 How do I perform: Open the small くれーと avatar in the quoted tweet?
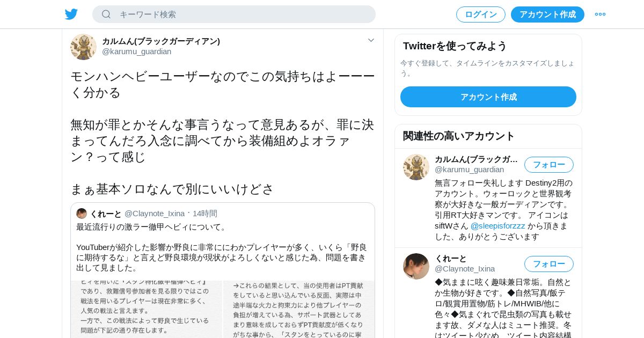tap(82, 214)
